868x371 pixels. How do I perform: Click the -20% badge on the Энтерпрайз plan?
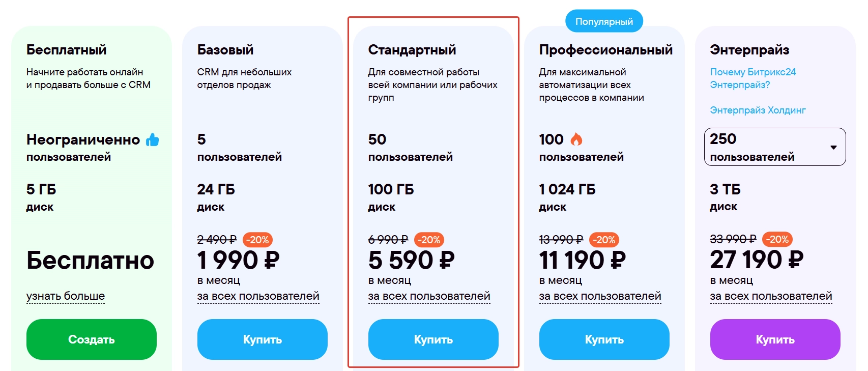(x=777, y=239)
